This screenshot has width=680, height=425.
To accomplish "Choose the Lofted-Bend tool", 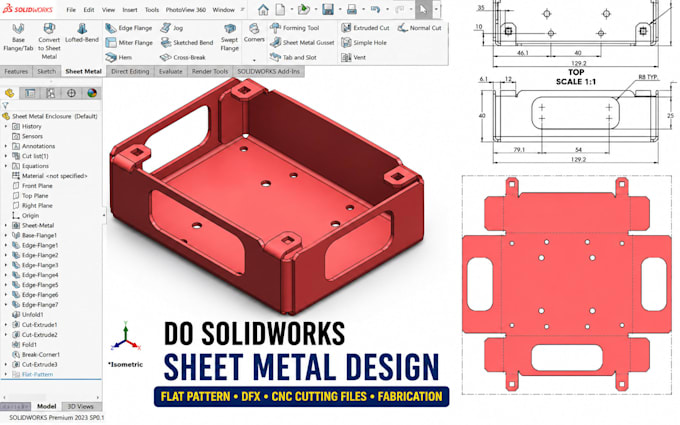I will pos(82,33).
